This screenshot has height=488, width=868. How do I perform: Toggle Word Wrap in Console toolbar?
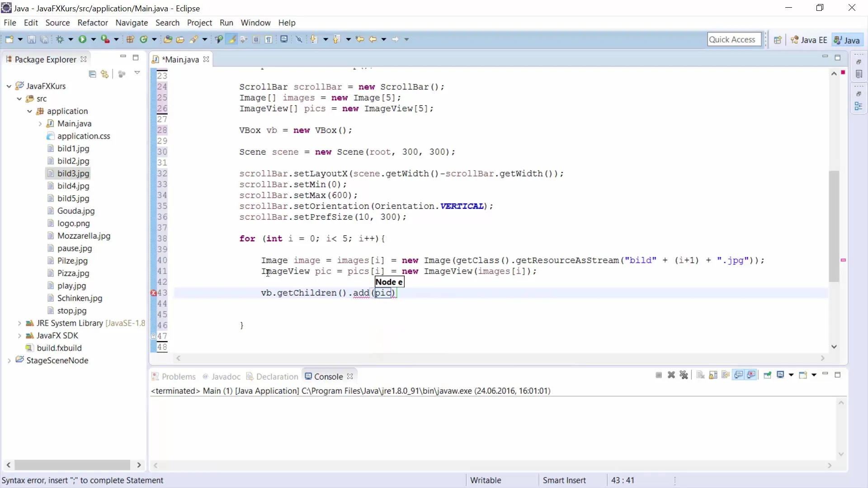[726, 375]
